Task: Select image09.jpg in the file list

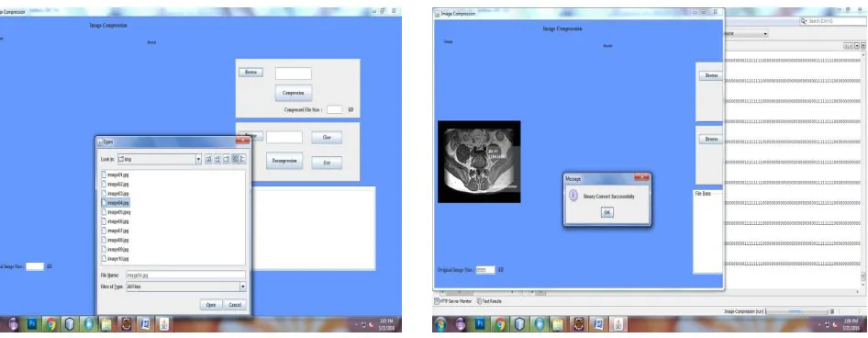Action: [115, 249]
